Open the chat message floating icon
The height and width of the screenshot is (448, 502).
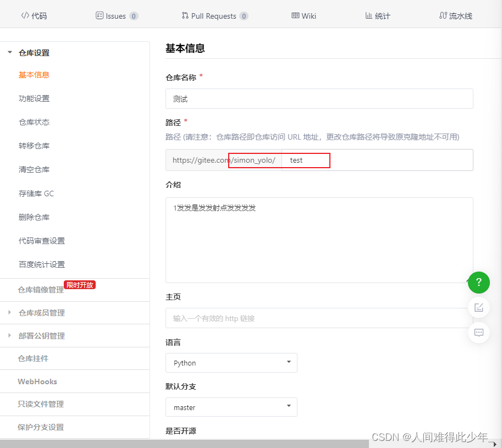coord(478,332)
